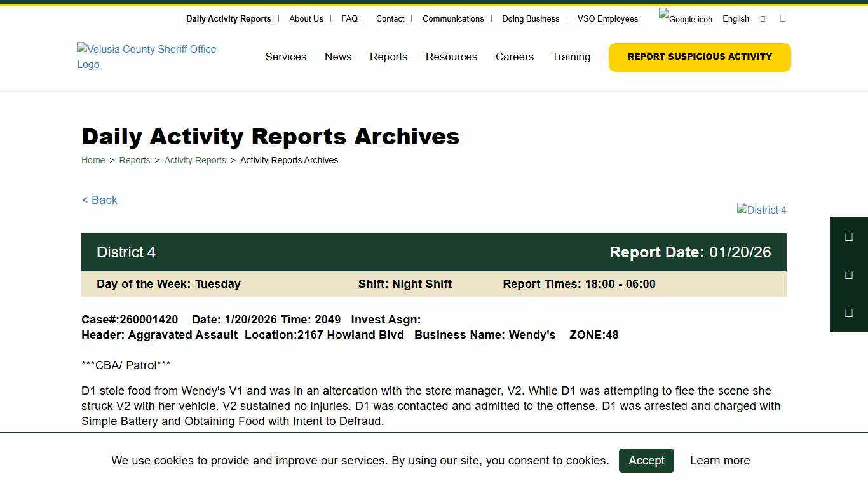Screen dimensions: 868x488
Task: Click the Accept cookies button
Action: tap(646, 461)
